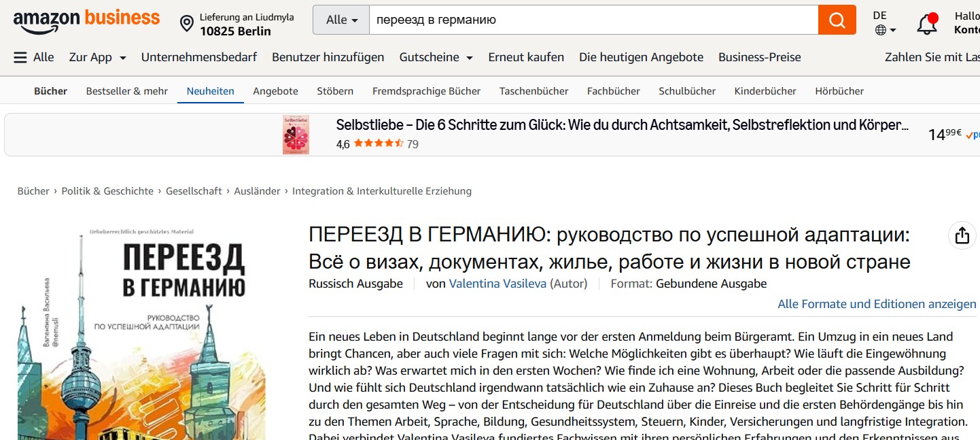
Task: Open the notifications bell icon
Action: [927, 24]
